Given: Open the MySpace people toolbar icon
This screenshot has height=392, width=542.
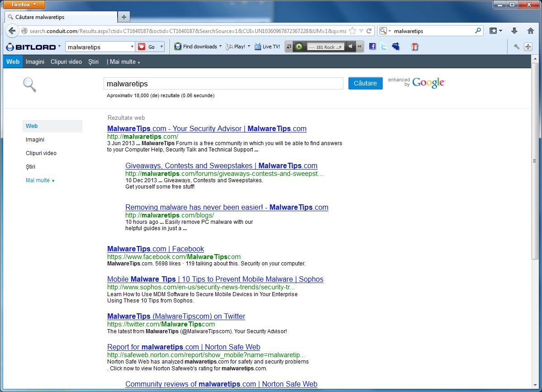Looking at the screenshot, I should click(x=396, y=47).
